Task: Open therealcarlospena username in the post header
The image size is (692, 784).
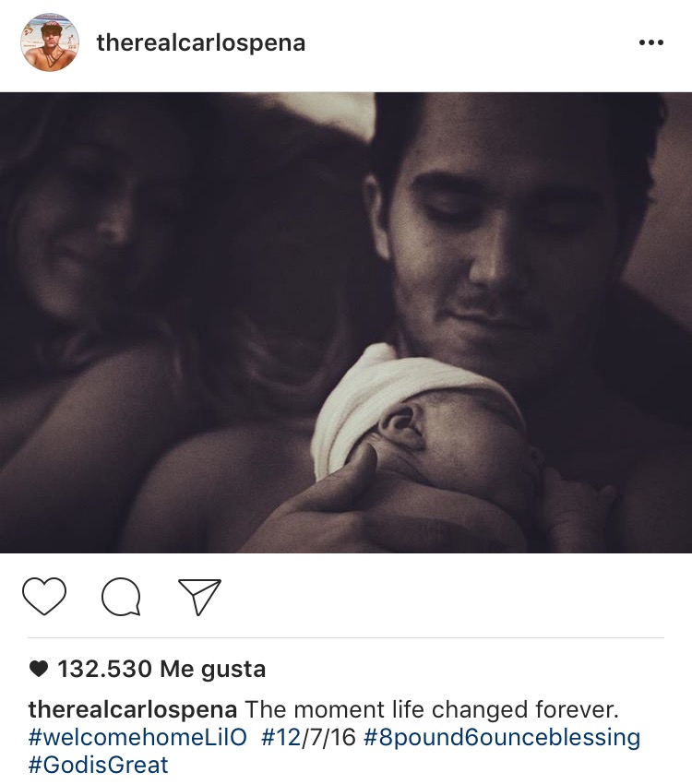Action: tap(201, 42)
